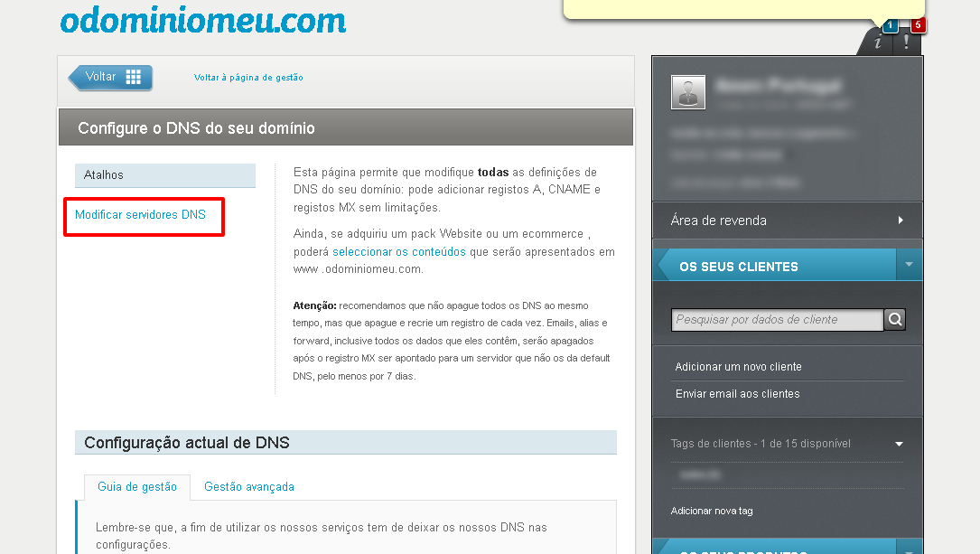Expand the Área de revenda arrow
Screen dimensions: 980x554
[x=901, y=221]
